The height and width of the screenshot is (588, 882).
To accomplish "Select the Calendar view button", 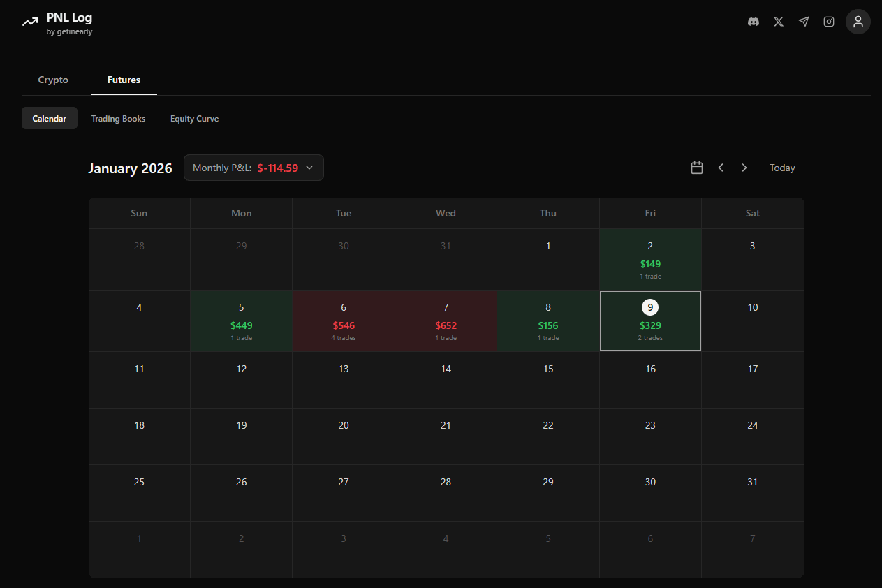I will [x=50, y=119].
